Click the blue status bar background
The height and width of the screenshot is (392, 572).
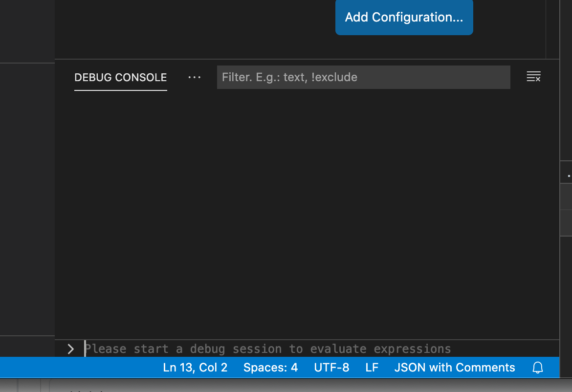pos(73,368)
